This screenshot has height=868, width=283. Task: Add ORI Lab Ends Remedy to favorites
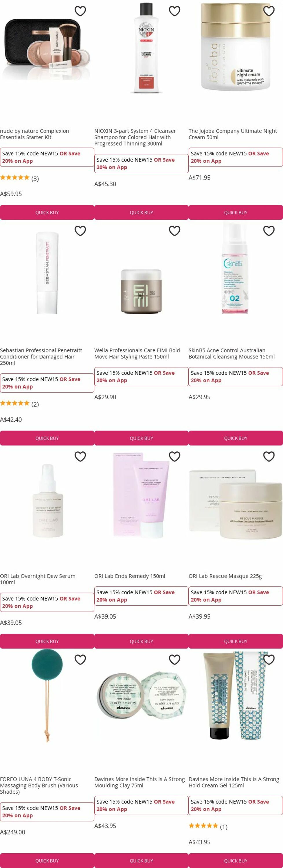coord(174,457)
